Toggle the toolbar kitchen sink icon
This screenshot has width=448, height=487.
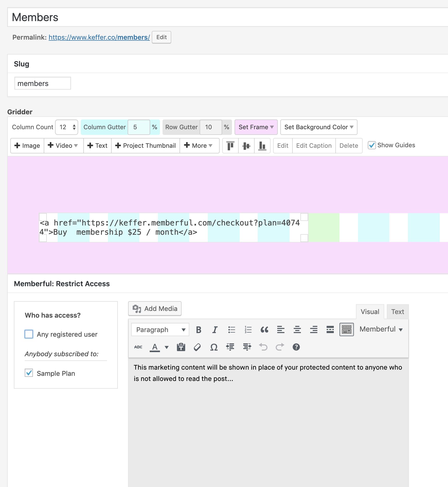tap(346, 330)
